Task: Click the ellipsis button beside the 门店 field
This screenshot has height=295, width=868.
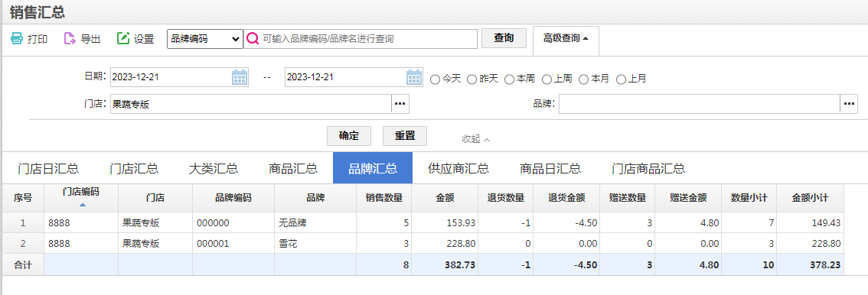Action: click(400, 104)
